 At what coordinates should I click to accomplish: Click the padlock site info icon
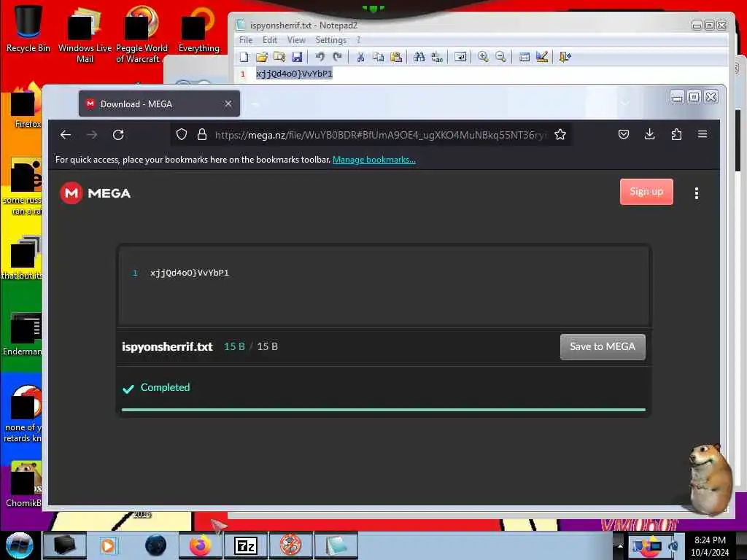tap(202, 135)
